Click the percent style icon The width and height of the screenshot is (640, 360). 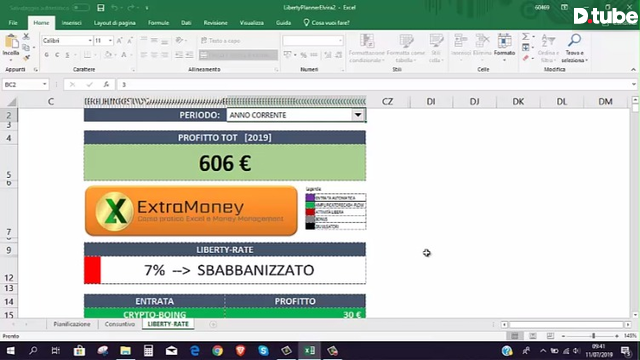[x=303, y=55]
